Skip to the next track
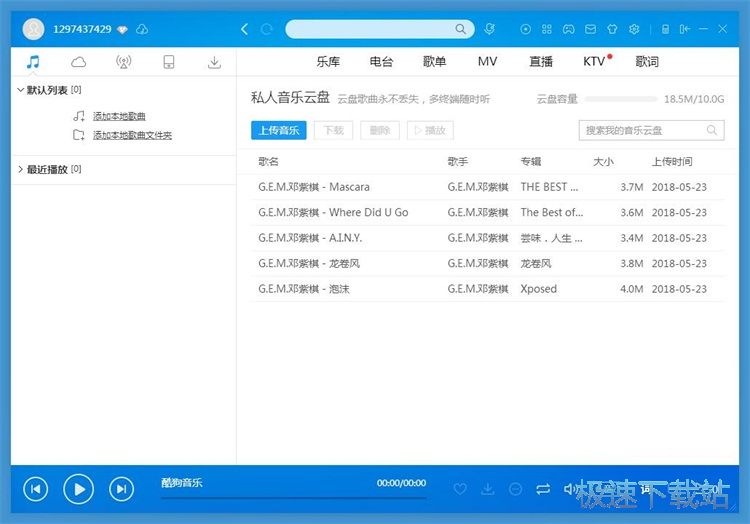This screenshot has width=750, height=524. [121, 489]
